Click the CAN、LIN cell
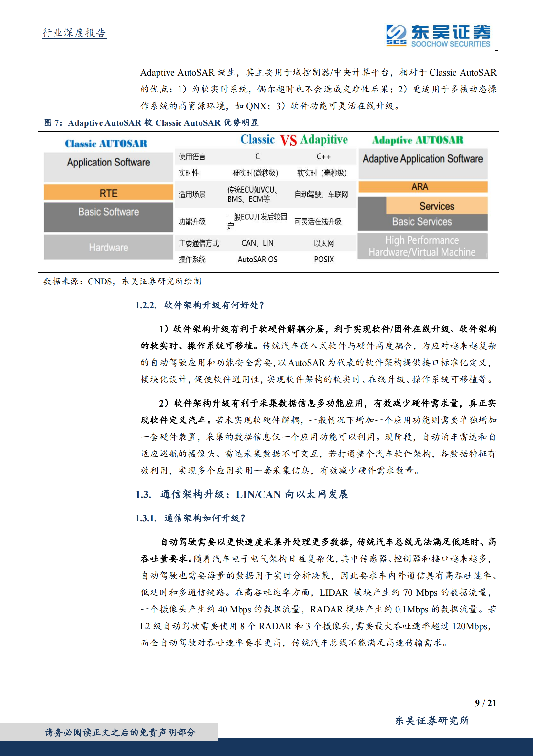Image resolution: width=535 pixels, height=756 pixels. coord(257,243)
